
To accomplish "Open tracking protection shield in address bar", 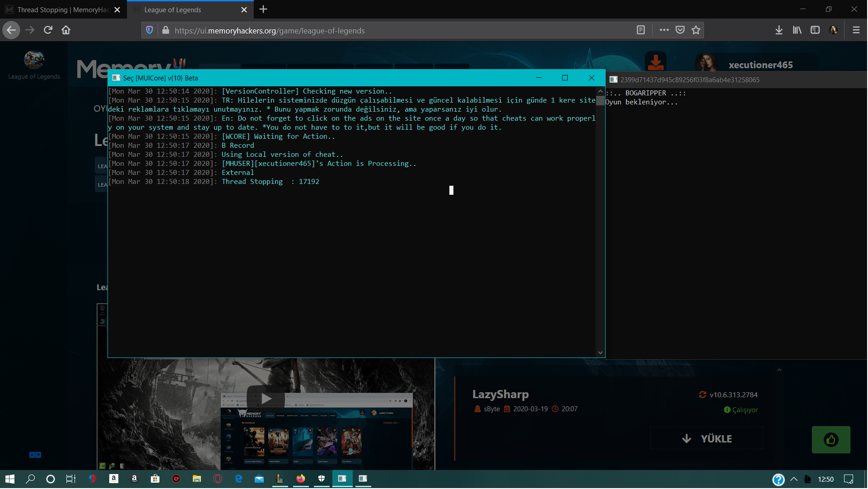I will tap(149, 30).
